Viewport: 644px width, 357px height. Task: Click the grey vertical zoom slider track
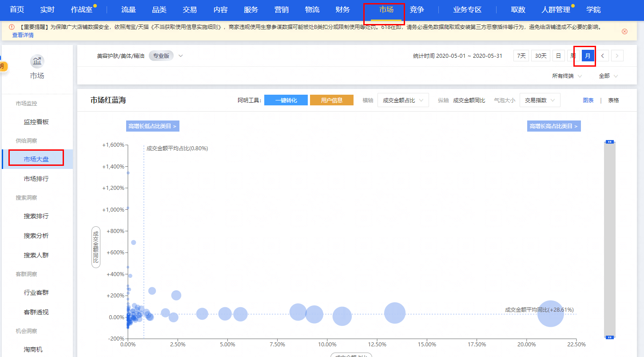610,240
